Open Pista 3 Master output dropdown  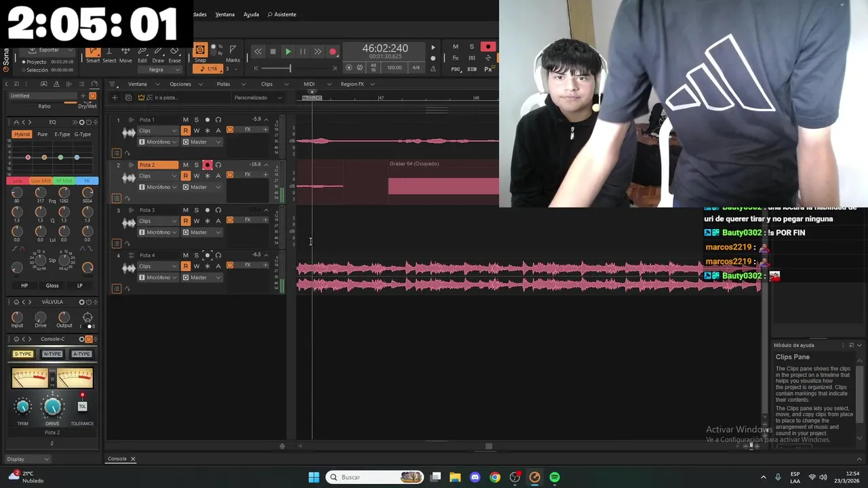[202, 232]
